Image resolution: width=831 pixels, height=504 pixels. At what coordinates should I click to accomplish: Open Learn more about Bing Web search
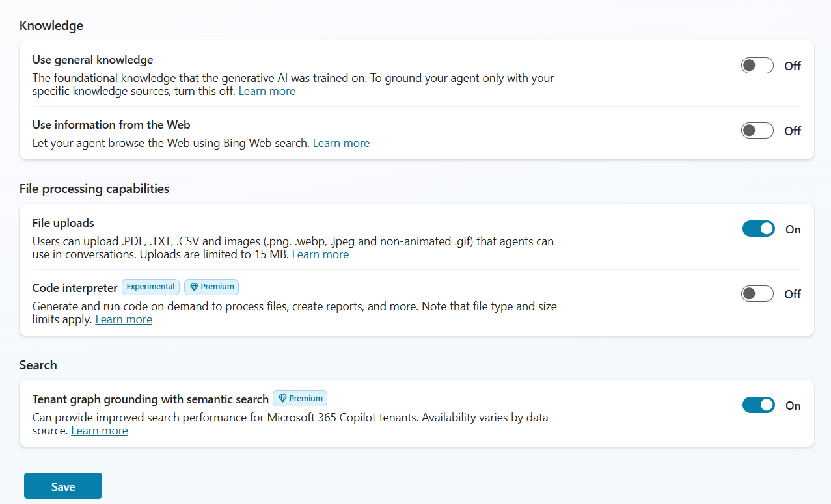click(341, 143)
